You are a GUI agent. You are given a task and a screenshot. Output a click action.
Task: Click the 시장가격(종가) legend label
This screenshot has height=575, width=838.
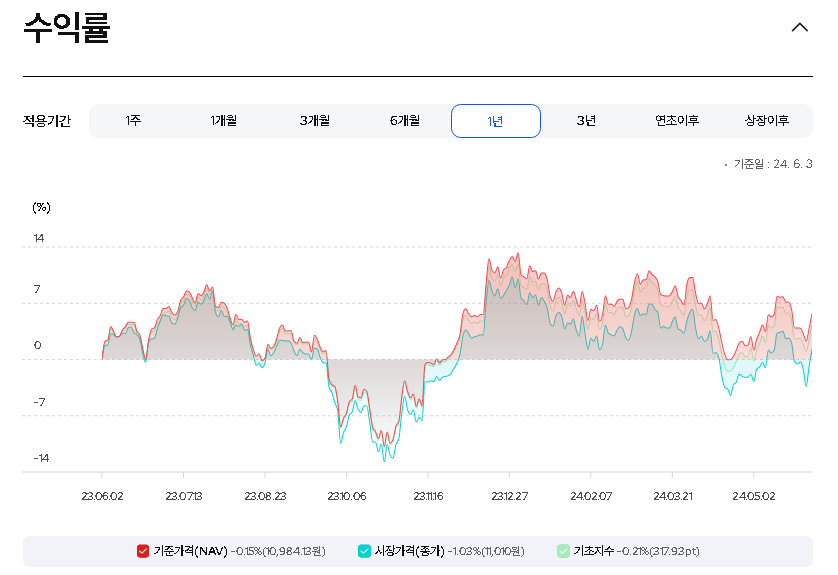tap(409, 551)
